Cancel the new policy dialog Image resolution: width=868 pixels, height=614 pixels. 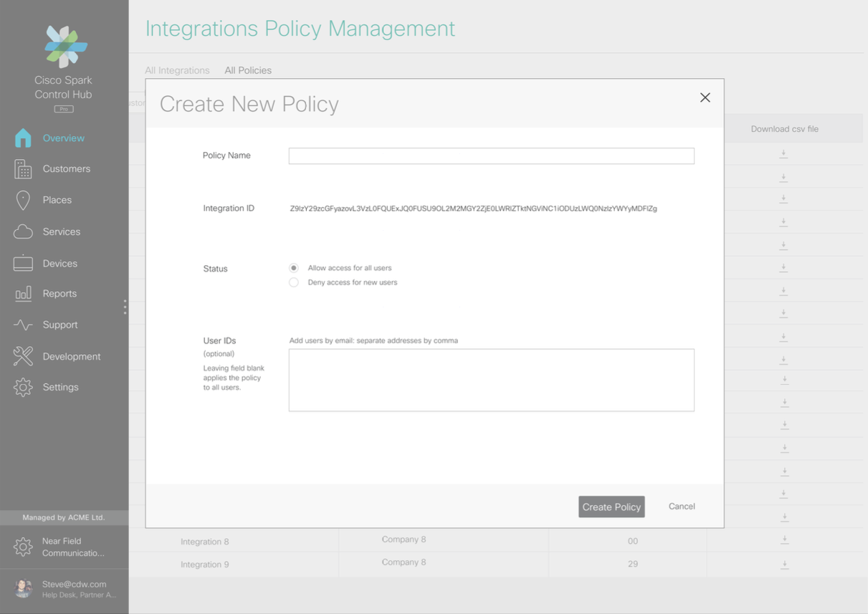tap(682, 507)
